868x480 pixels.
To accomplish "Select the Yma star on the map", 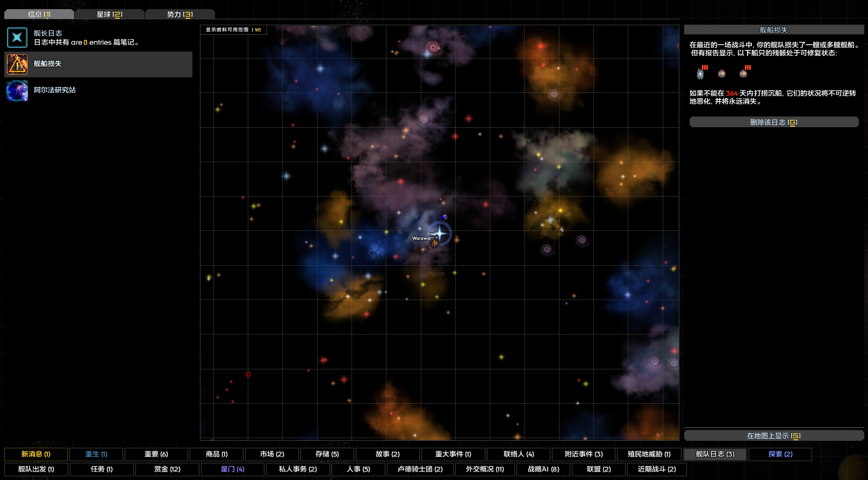I will [441, 233].
